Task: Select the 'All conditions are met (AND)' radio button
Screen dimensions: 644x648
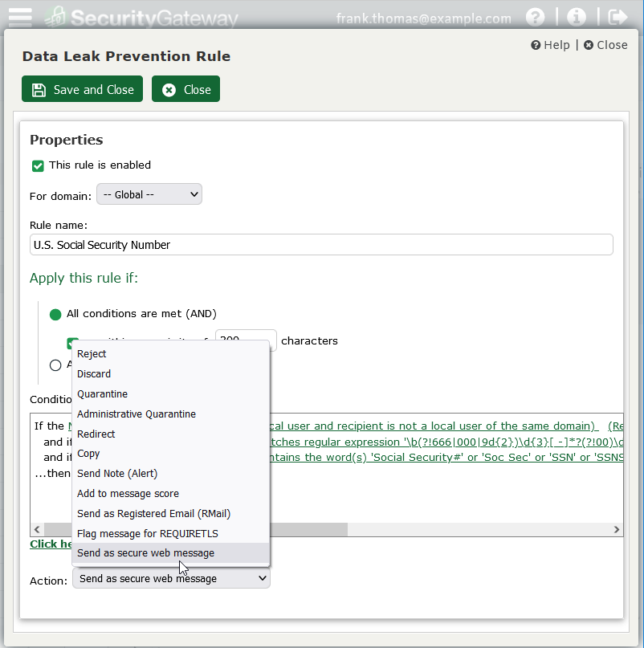Action: [x=55, y=315]
